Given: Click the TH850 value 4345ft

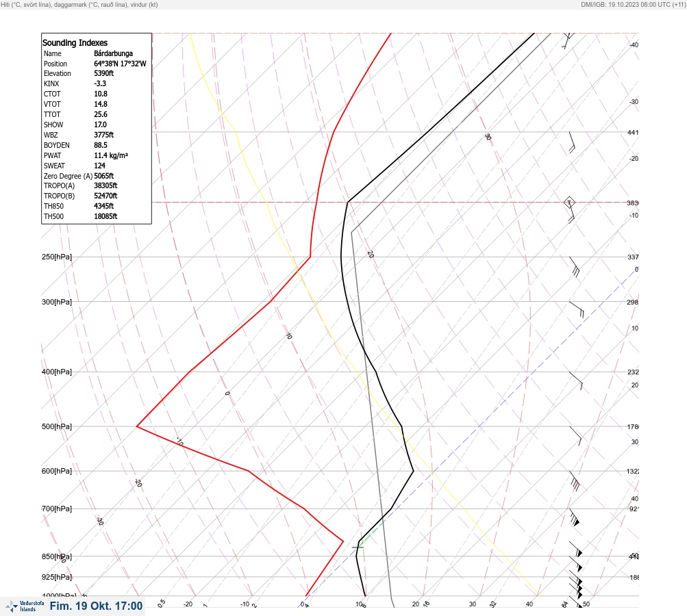Looking at the screenshot, I should coord(104,206).
